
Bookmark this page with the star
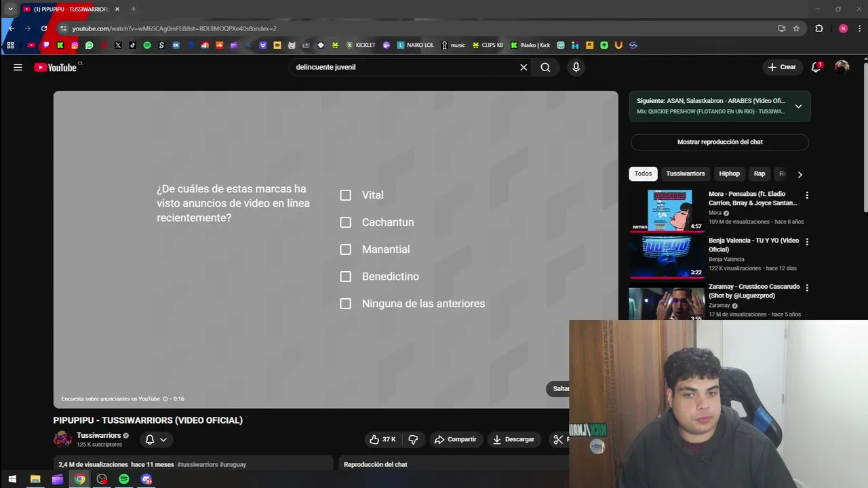pyautogui.click(x=796, y=28)
